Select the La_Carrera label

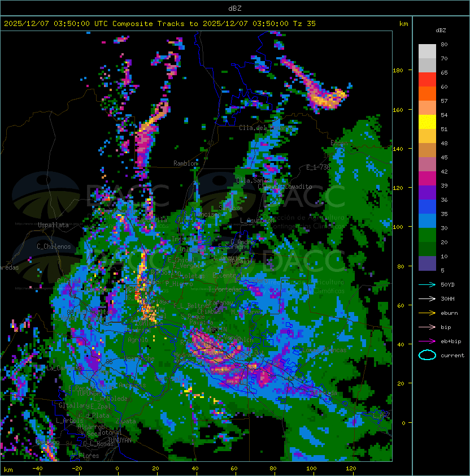(64, 368)
